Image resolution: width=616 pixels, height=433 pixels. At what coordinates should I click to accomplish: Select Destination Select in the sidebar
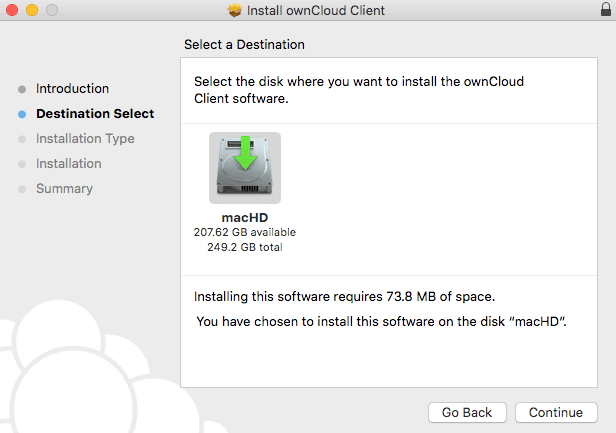pyautogui.click(x=95, y=114)
